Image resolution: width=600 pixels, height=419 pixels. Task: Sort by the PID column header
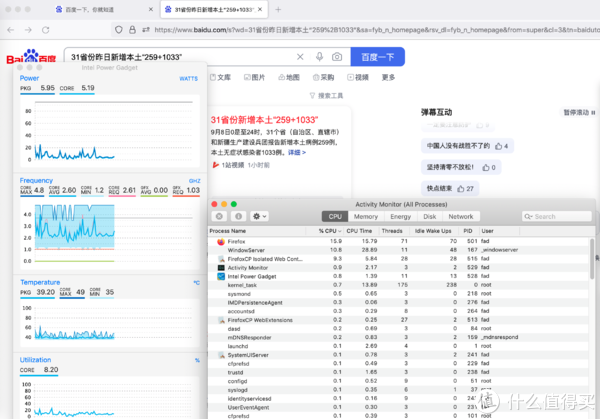(x=468, y=231)
